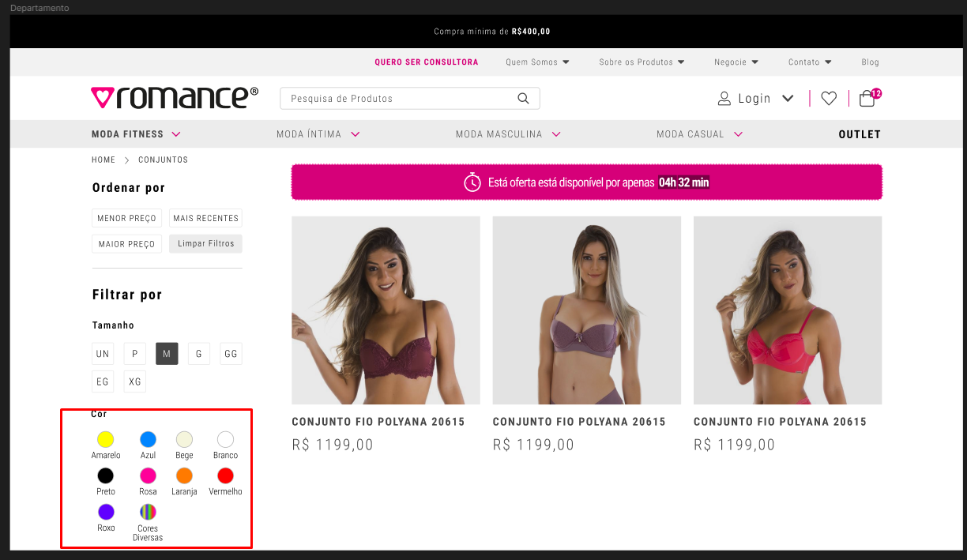967x560 pixels.
Task: Select size GG filter
Action: click(x=231, y=354)
